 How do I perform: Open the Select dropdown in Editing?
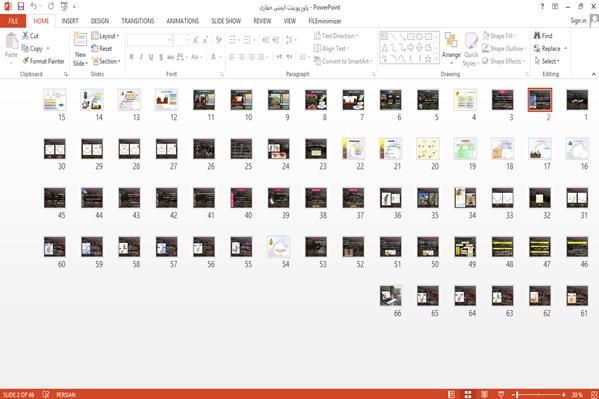tap(547, 61)
